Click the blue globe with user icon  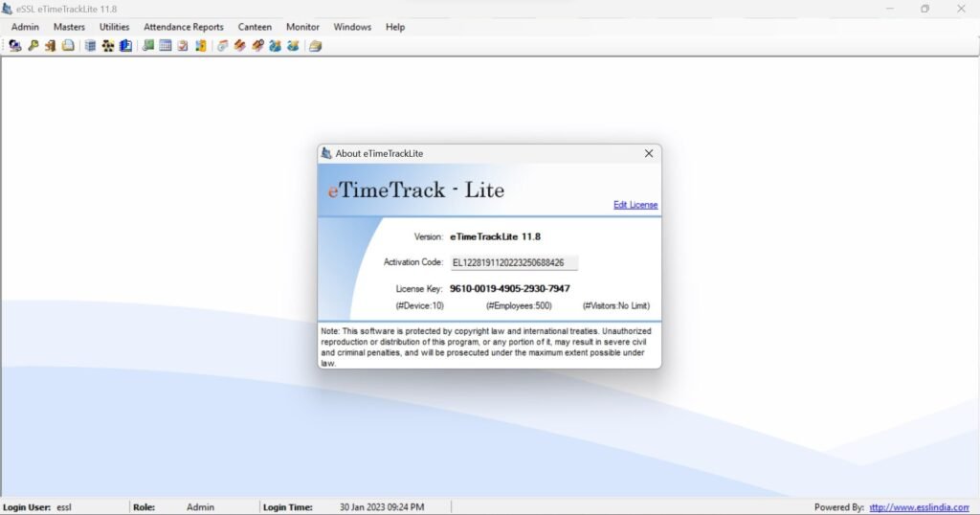275,46
